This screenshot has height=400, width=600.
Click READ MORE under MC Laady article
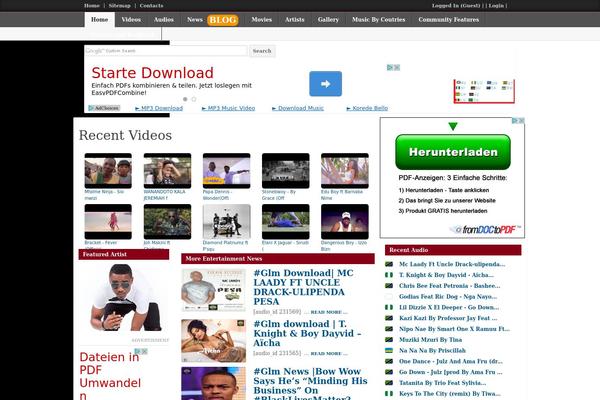click(329, 312)
